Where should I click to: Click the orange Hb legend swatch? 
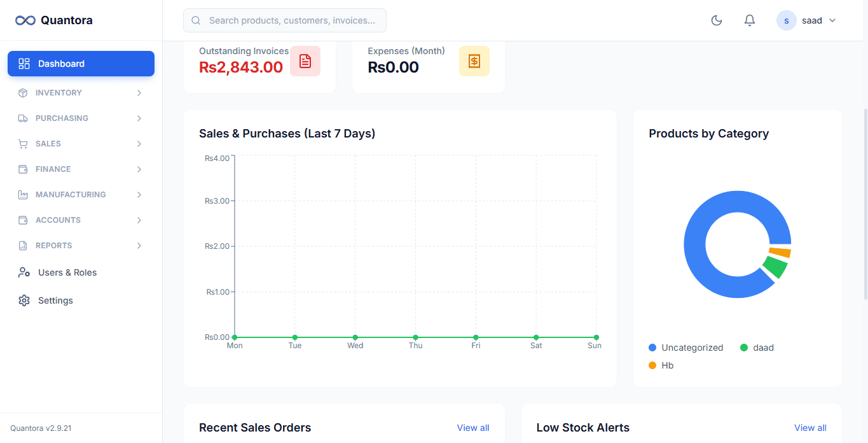pos(652,365)
